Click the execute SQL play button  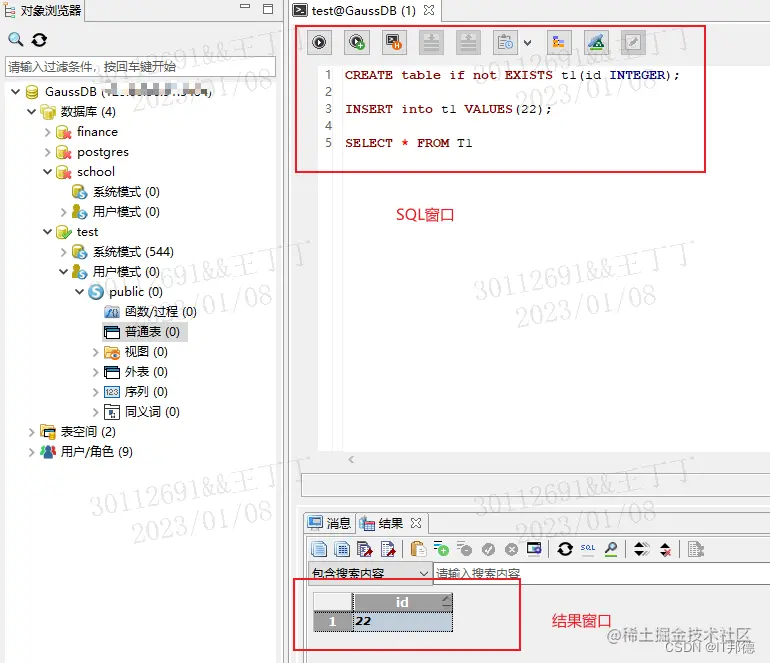(x=319, y=42)
